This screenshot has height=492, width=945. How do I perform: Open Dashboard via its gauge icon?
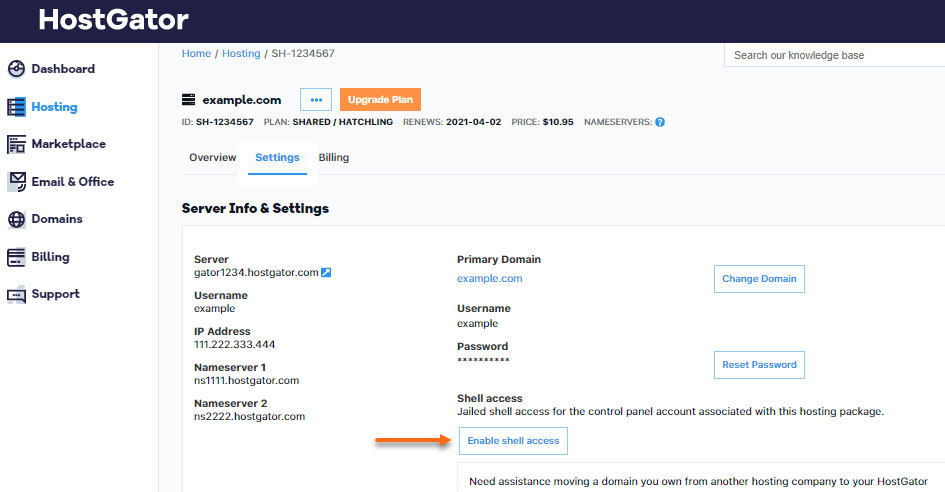pos(16,69)
